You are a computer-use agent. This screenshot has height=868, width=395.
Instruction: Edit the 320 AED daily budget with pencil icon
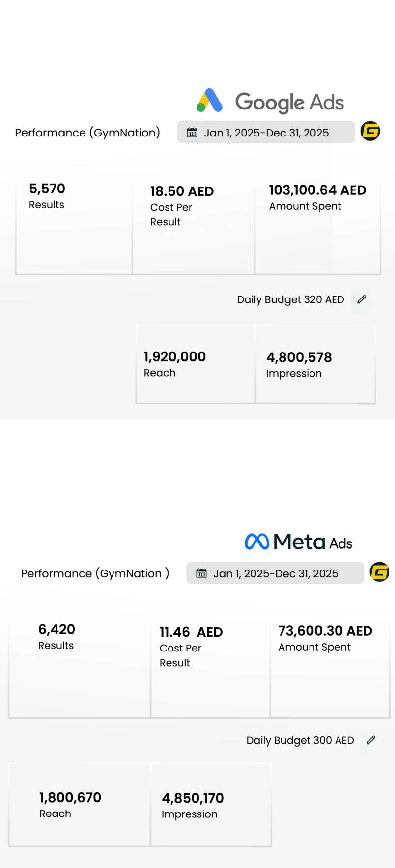point(362,299)
